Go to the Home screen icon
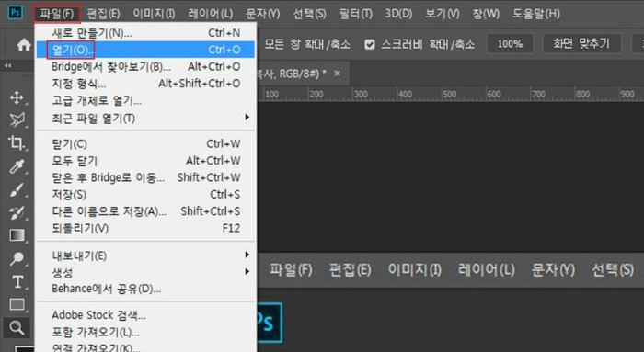Image resolution: width=644 pixels, height=352 pixels. (24, 44)
